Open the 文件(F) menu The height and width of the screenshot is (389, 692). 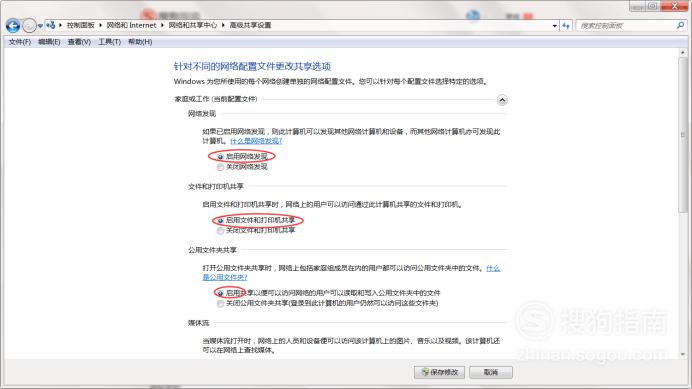[20, 42]
